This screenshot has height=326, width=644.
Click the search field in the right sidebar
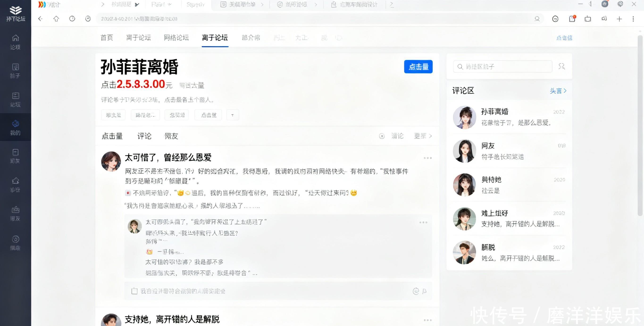pos(502,67)
